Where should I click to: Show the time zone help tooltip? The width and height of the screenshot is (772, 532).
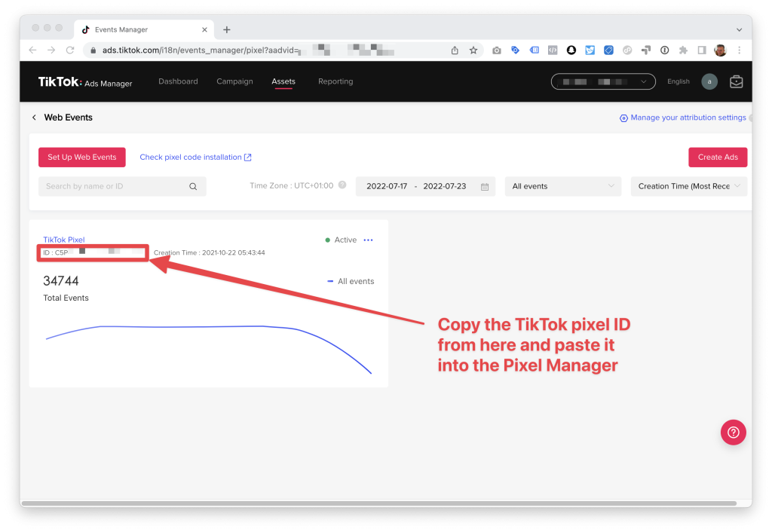point(342,185)
